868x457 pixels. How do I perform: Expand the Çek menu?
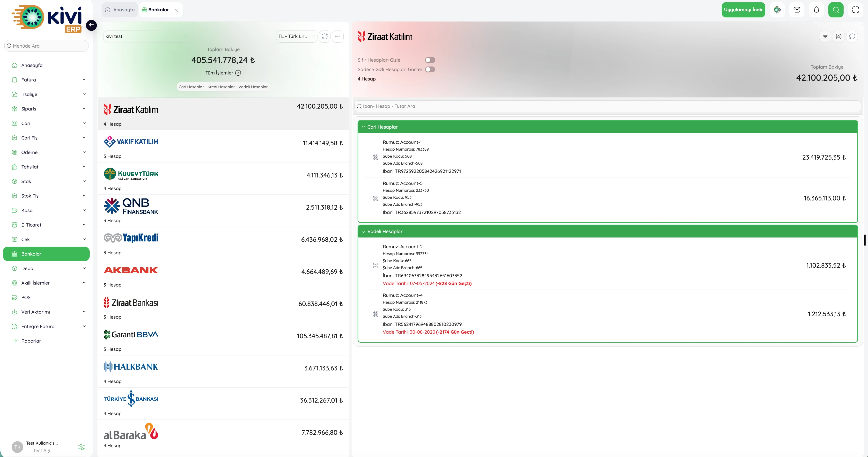tap(46, 239)
